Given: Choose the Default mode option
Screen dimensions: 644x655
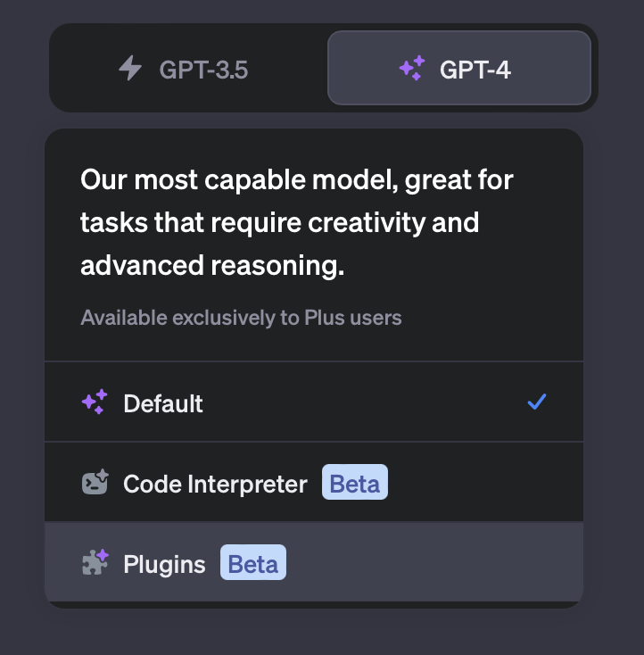Looking at the screenshot, I should [312, 402].
